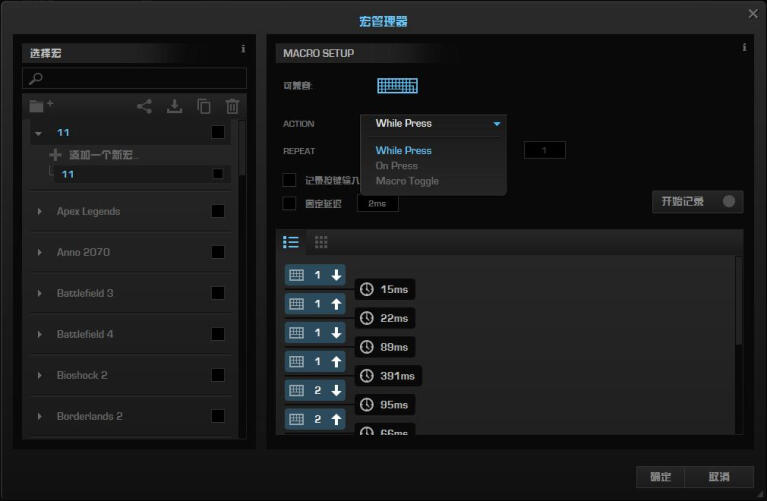Click the duplicate macro icon
Viewport: 767px width, 501px height.
204,106
